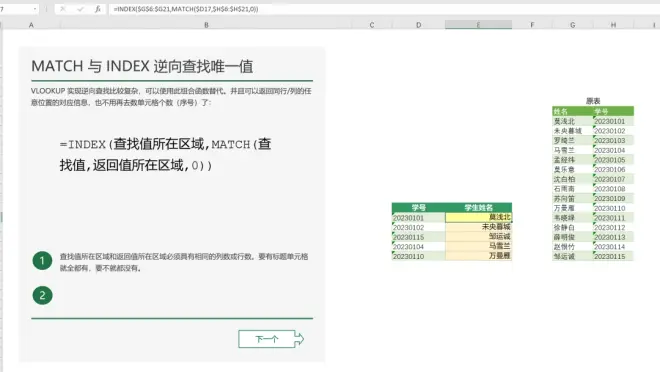Open the insert function fx icon

[x=98, y=9]
